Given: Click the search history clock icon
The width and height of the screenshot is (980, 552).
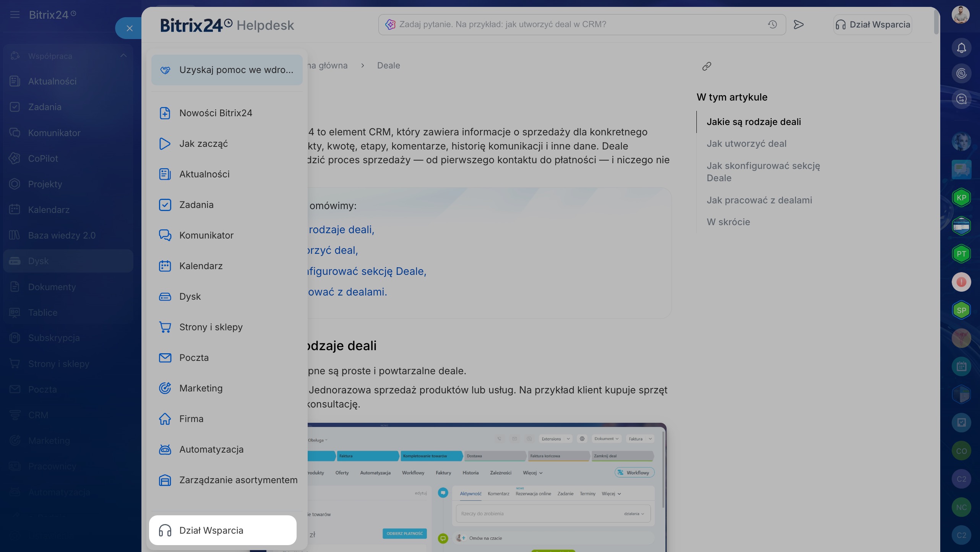Looking at the screenshot, I should [772, 24].
